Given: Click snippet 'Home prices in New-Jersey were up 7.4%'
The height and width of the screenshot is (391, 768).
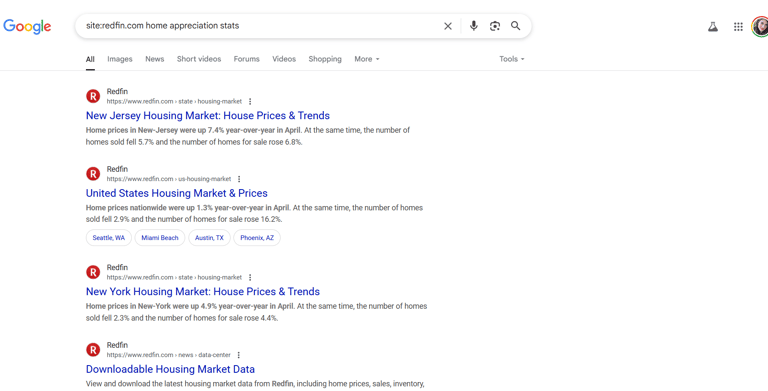Looking at the screenshot, I should [x=154, y=130].
